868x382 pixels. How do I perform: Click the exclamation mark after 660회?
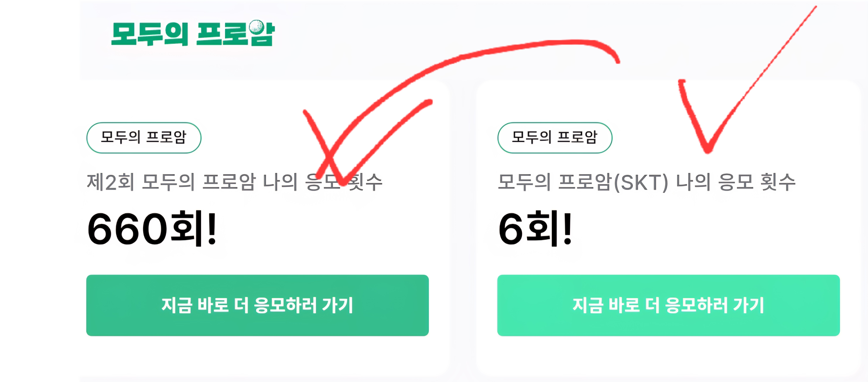[212, 229]
